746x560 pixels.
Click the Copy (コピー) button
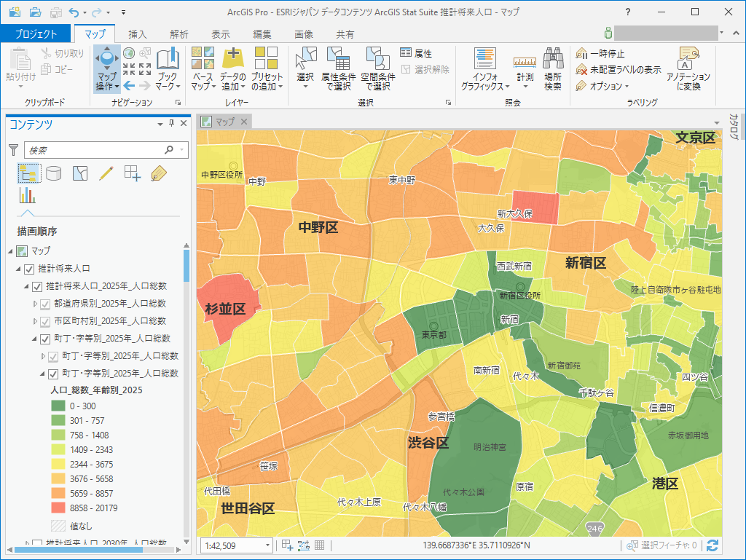tap(57, 69)
